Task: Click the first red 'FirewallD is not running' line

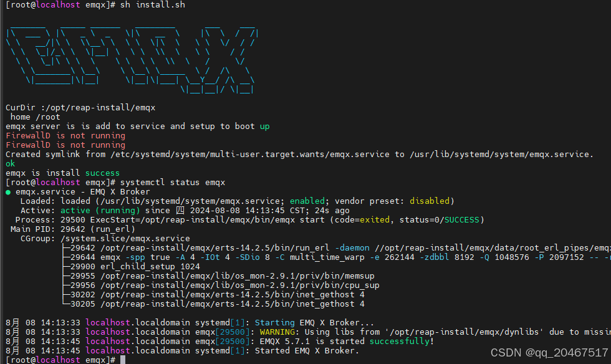Action: (x=65, y=136)
